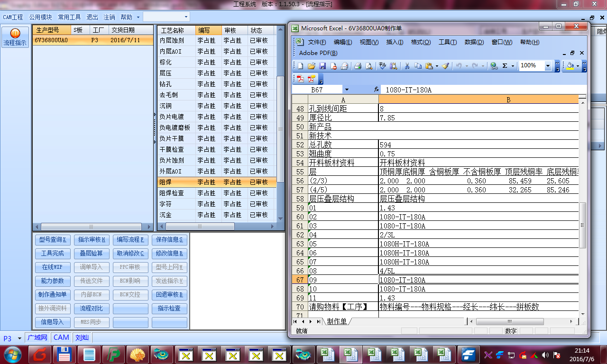607x364 pixels.
Task: Click the fx insert function icon
Action: [x=377, y=89]
